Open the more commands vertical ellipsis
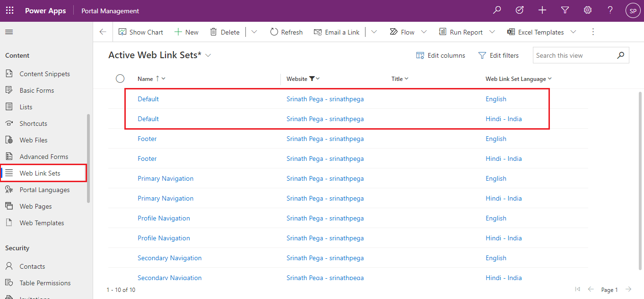The height and width of the screenshot is (299, 644). coord(593,32)
